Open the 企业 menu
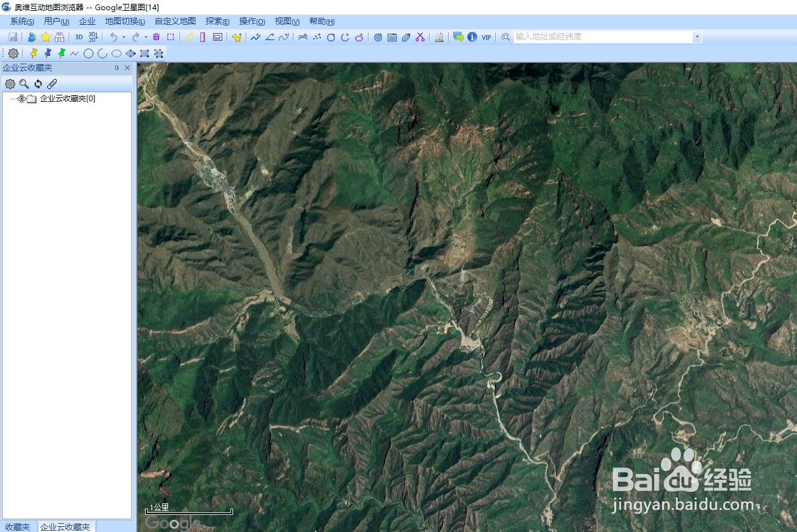The image size is (797, 532). pyautogui.click(x=87, y=22)
